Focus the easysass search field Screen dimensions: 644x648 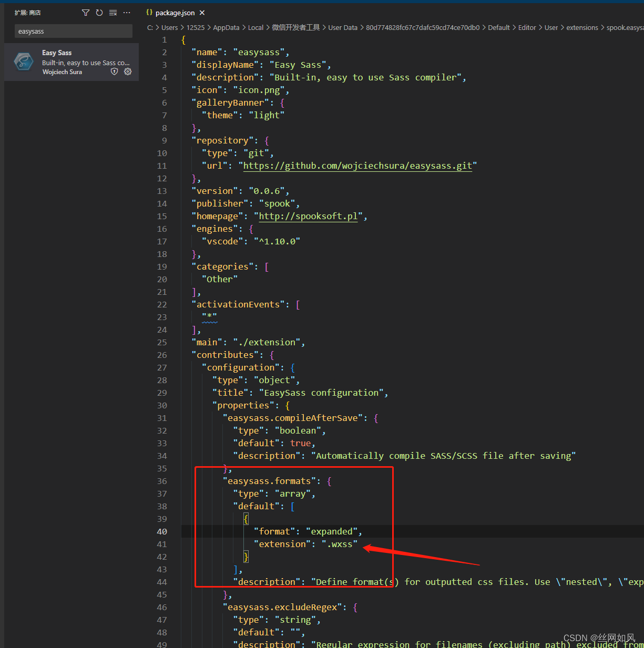pyautogui.click(x=74, y=31)
